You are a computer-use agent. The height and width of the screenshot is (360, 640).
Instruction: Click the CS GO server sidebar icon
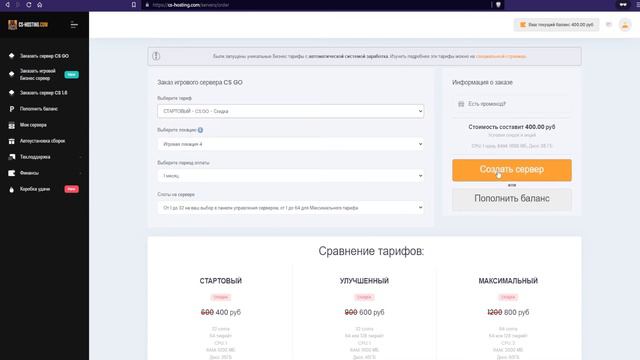[x=11, y=56]
